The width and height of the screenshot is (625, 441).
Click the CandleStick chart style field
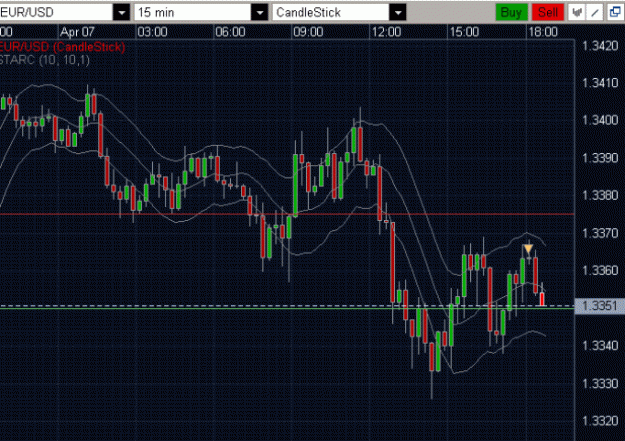click(x=331, y=12)
